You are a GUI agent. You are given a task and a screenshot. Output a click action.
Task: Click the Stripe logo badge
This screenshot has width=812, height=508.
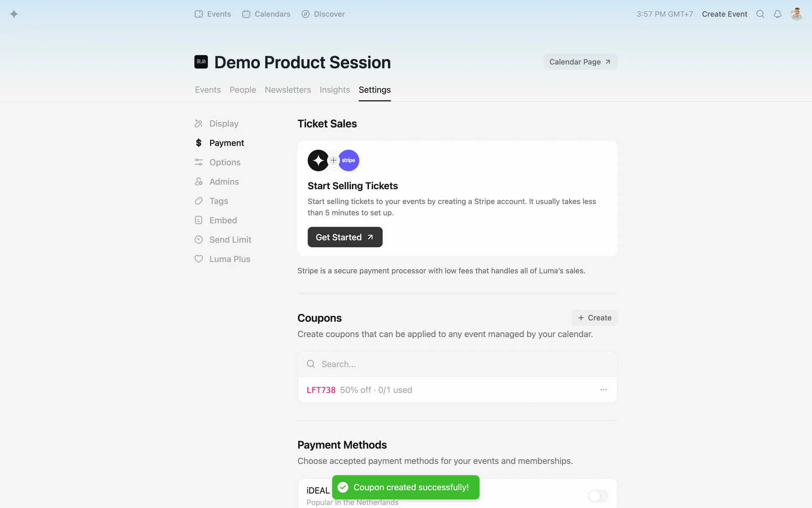348,160
